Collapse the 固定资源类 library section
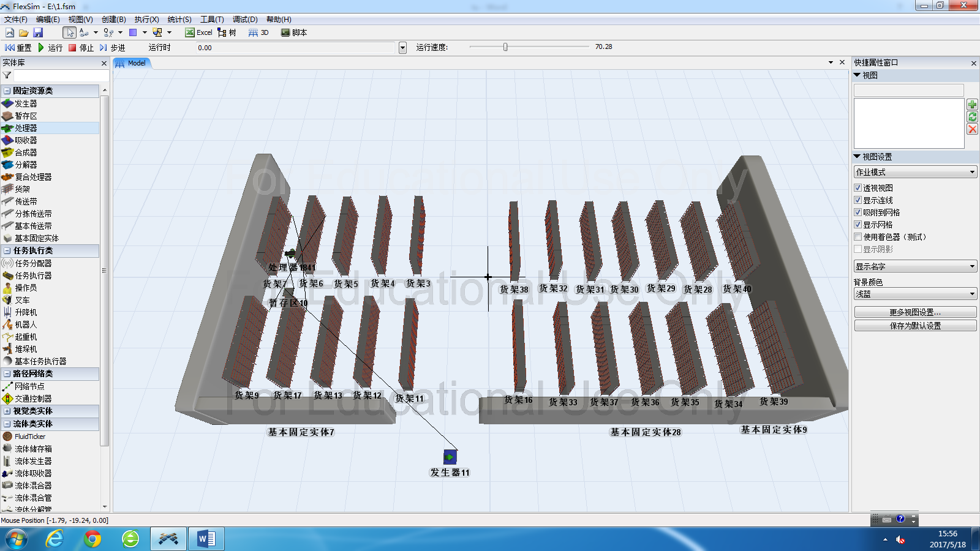This screenshot has width=980, height=551. pyautogui.click(x=7, y=91)
